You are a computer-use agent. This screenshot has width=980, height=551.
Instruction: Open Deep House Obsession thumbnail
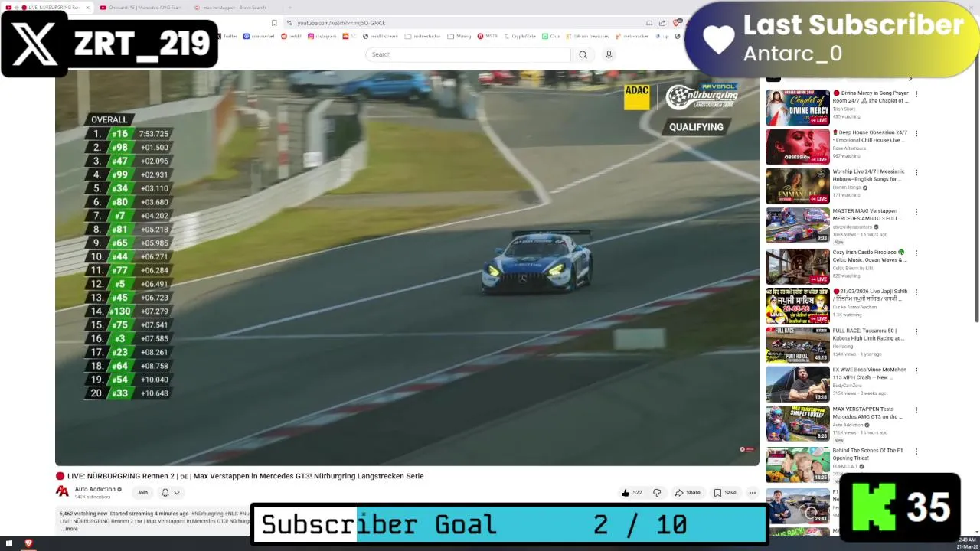(x=798, y=147)
